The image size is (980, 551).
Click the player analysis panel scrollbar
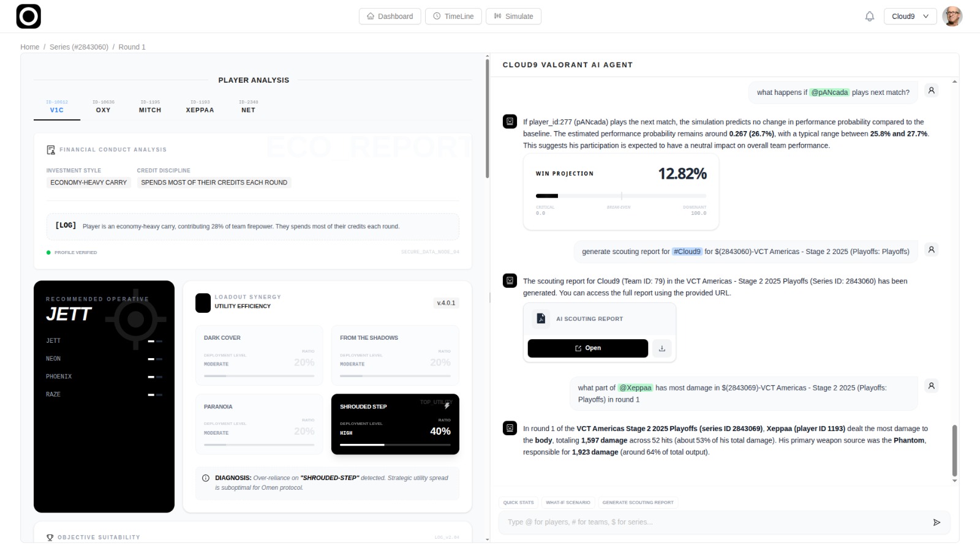point(488,119)
